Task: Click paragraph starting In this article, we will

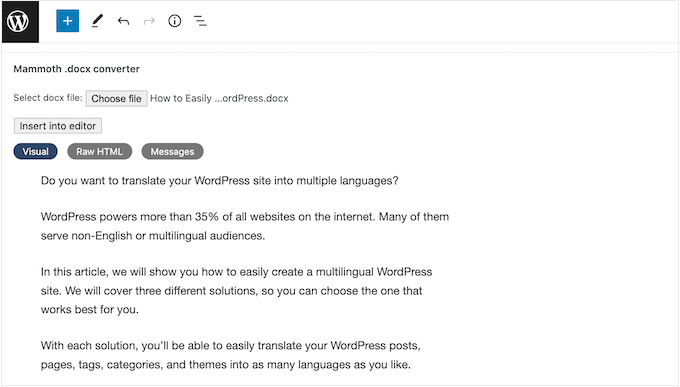Action: click(x=236, y=291)
